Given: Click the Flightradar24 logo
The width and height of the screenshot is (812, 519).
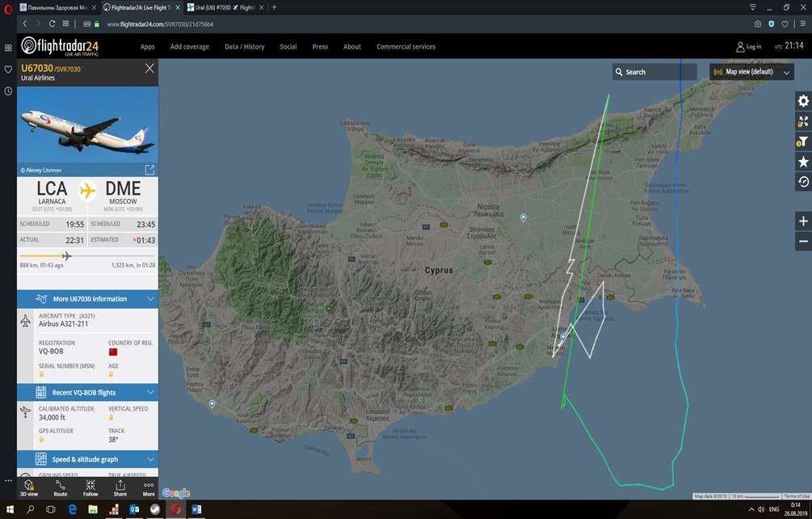Looking at the screenshot, I should (60, 46).
